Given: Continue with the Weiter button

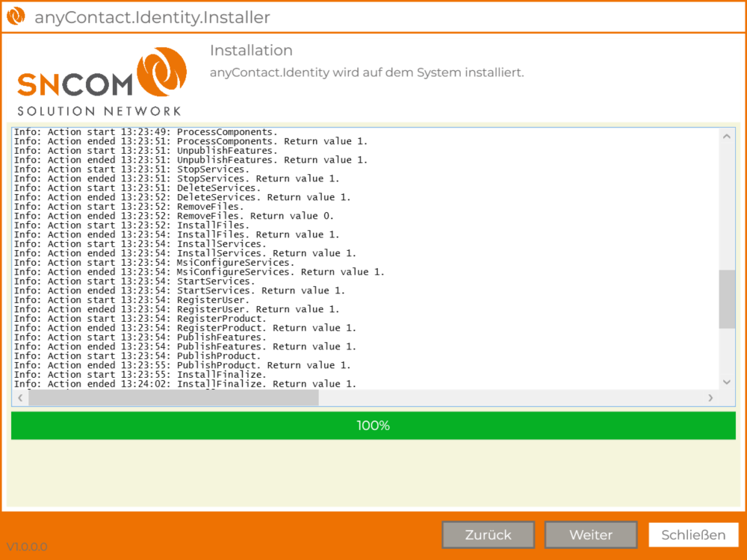Looking at the screenshot, I should pos(590,535).
